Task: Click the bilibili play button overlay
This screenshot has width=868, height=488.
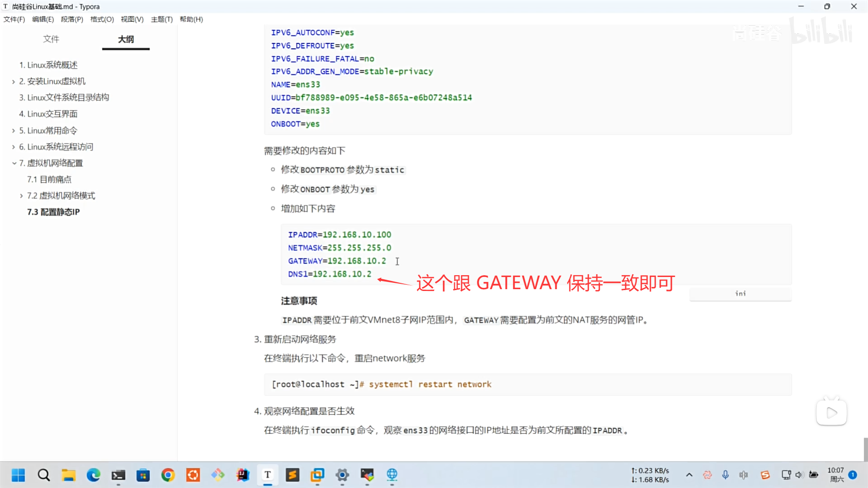Action: (x=831, y=413)
